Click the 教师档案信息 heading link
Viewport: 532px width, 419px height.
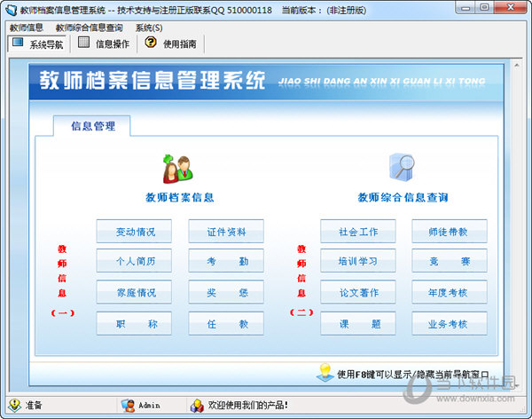(x=179, y=197)
